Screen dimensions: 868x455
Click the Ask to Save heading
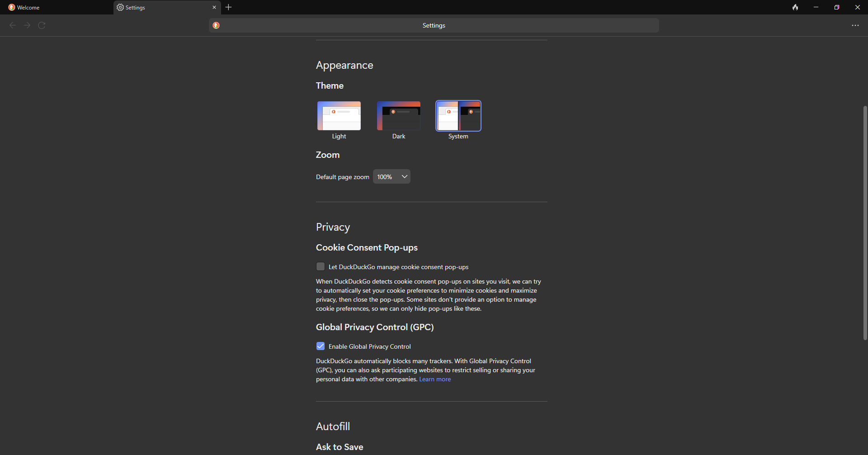point(340,447)
